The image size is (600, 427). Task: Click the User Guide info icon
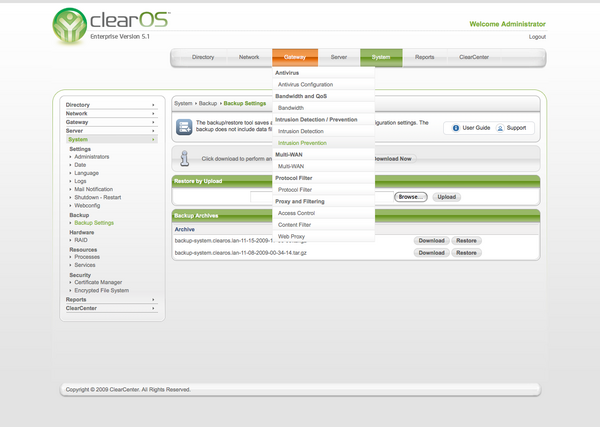tap(456, 128)
